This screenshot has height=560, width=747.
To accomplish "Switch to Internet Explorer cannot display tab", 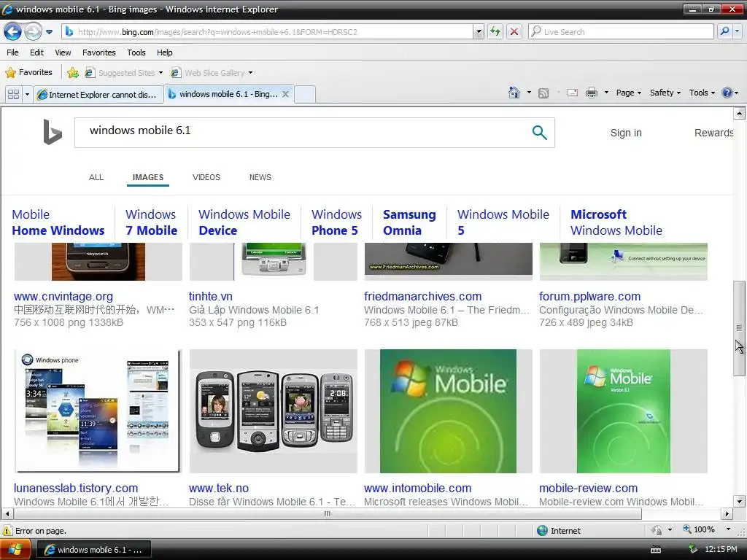I will point(98,94).
